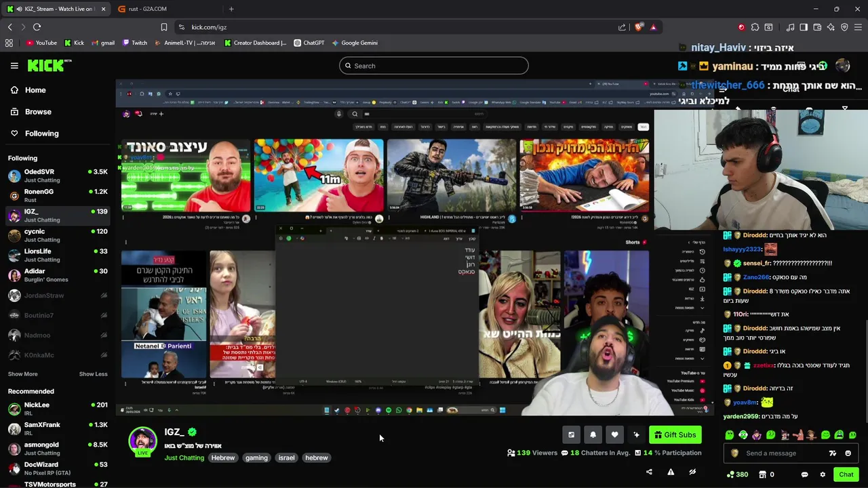Reload the page
The image size is (868, 488).
click(37, 27)
